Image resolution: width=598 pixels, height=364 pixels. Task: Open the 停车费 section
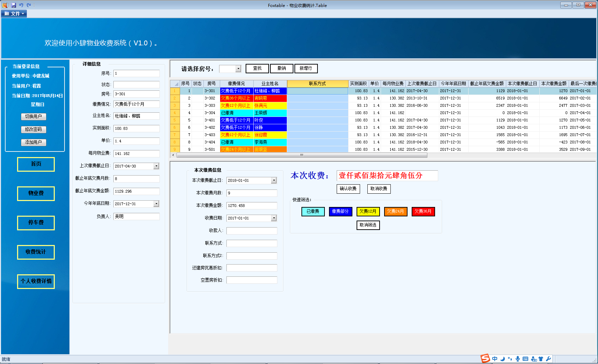point(36,223)
